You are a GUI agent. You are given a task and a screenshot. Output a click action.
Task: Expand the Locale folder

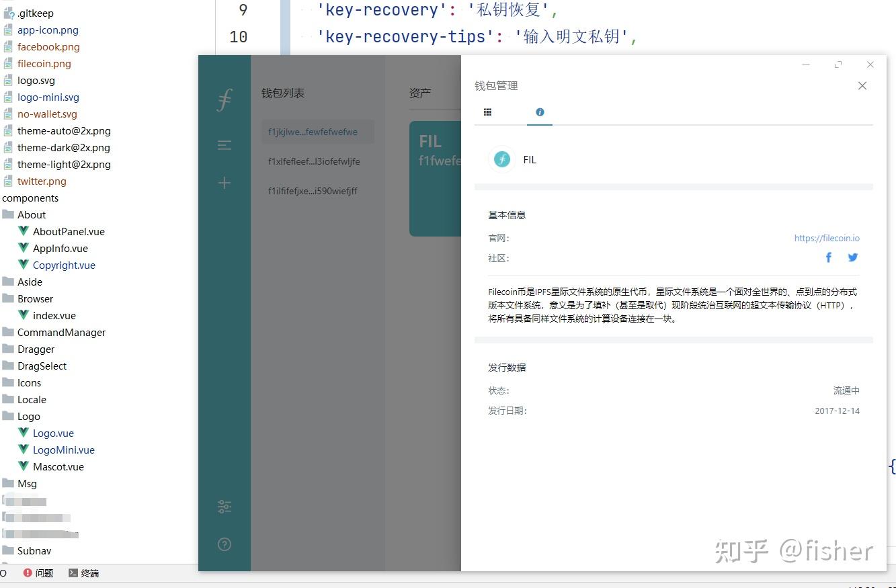32,399
